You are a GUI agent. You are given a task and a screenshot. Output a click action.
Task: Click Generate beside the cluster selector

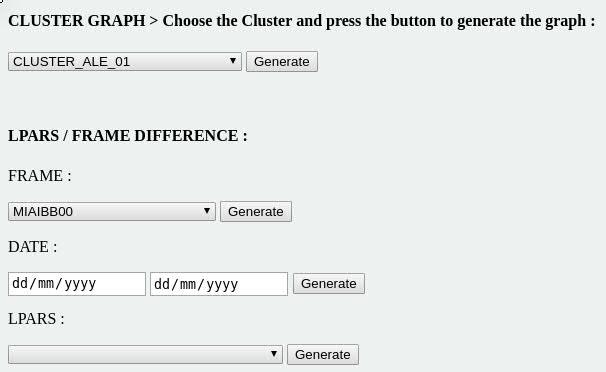[x=282, y=62]
